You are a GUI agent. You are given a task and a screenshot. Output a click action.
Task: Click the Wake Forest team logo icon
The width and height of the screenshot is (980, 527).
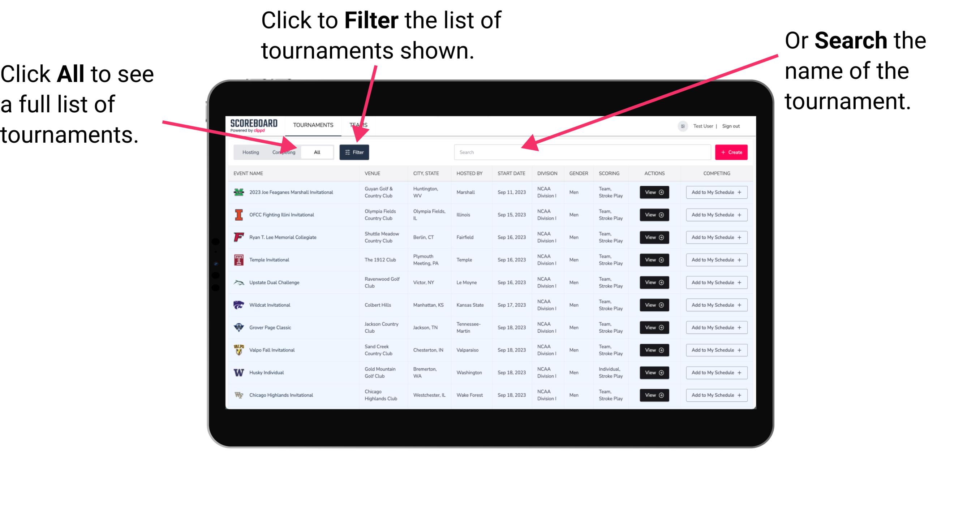(x=239, y=394)
